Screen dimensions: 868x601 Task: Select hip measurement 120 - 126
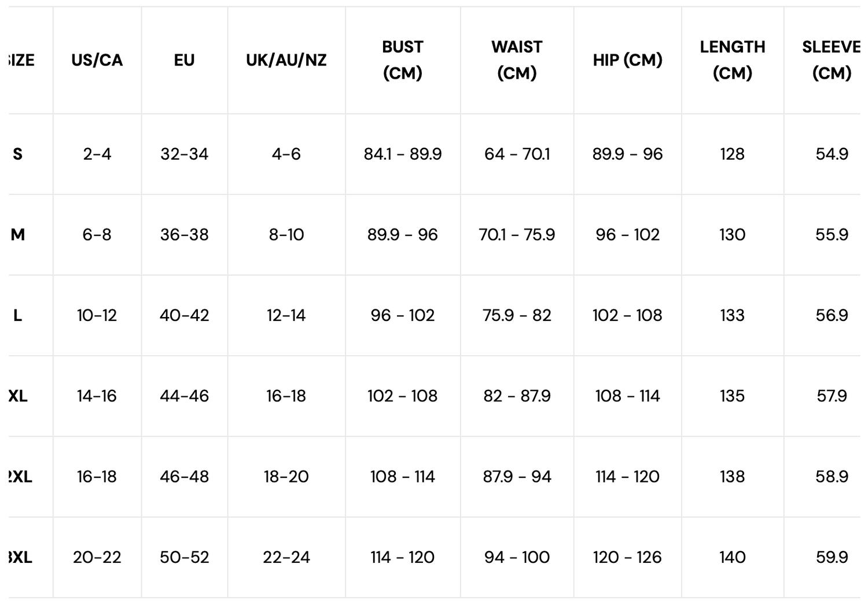point(627,558)
